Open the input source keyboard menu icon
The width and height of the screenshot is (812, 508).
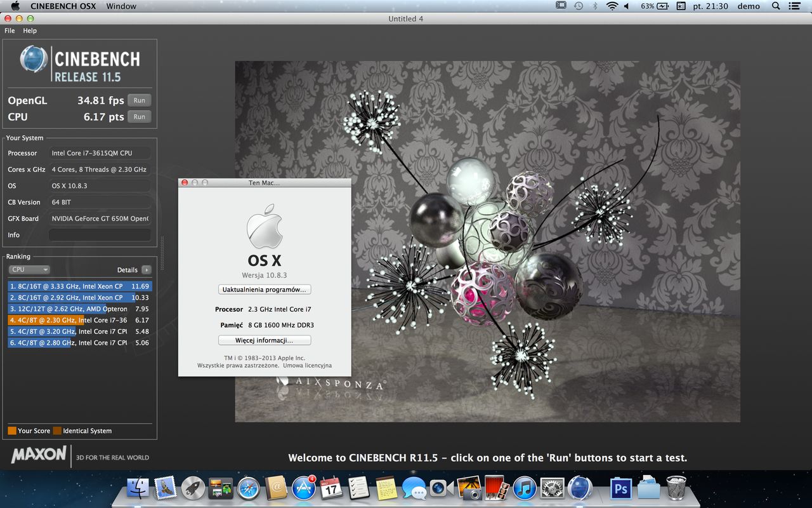click(x=681, y=6)
